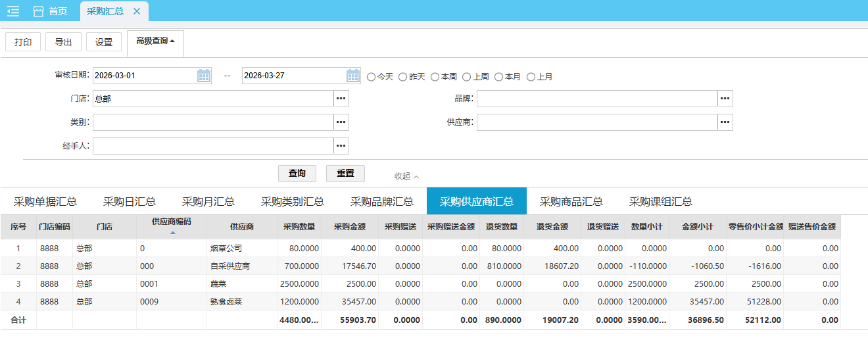Select the 今天 radio button
Image resolution: width=868 pixels, height=340 pixels.
pyautogui.click(x=372, y=77)
